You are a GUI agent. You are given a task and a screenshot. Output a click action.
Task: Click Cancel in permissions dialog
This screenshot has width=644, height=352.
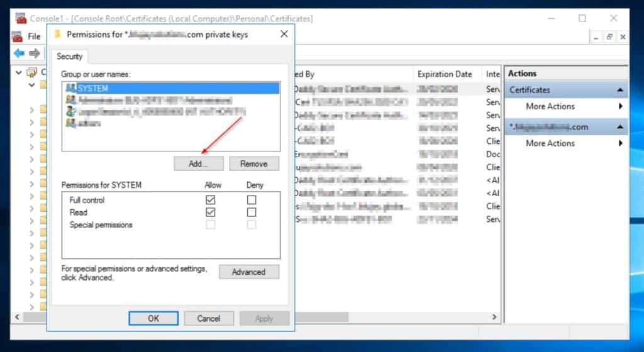click(209, 318)
